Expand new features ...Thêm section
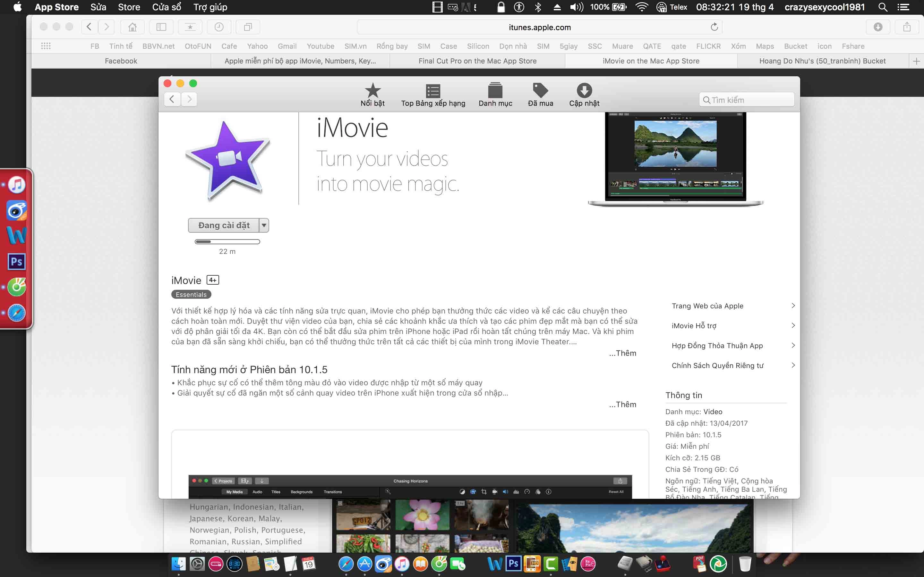 (x=622, y=404)
